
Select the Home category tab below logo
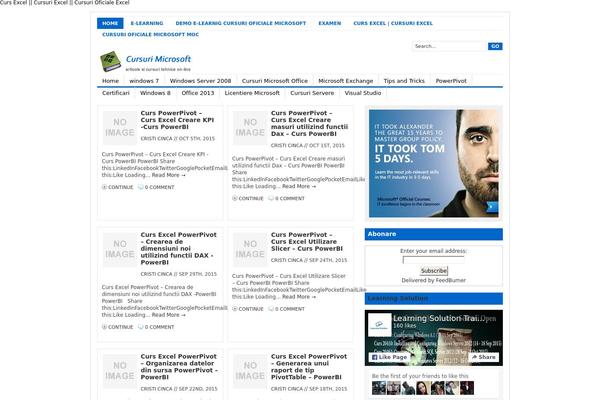coord(110,81)
